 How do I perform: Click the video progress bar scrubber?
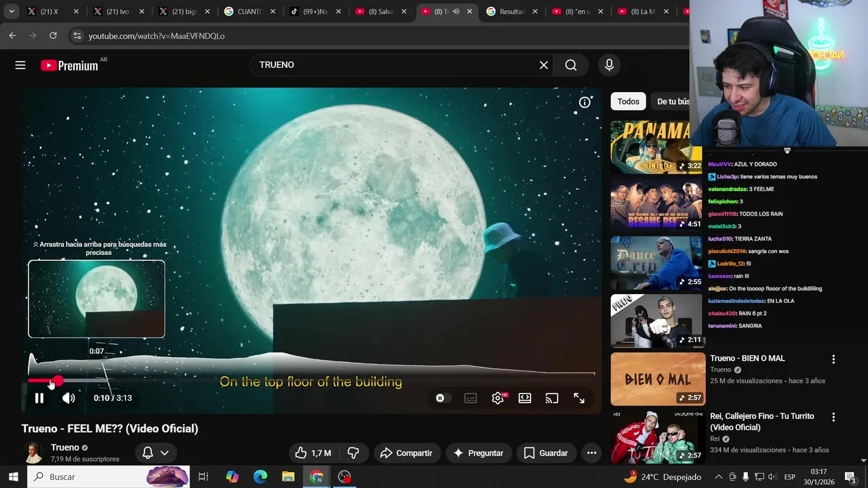click(x=58, y=382)
